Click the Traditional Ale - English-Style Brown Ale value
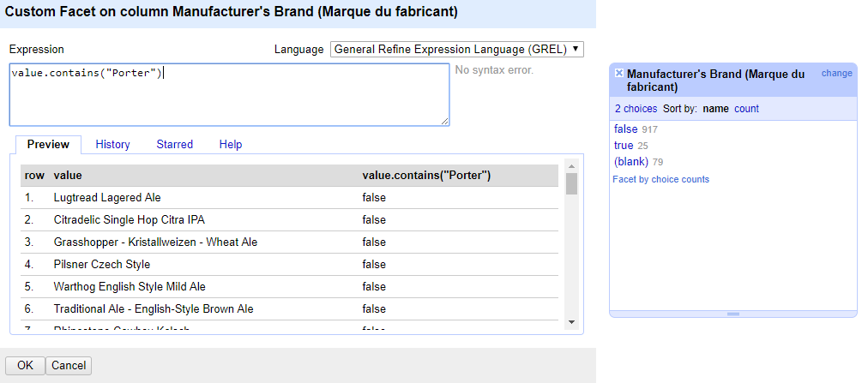The height and width of the screenshot is (383, 868). [154, 309]
